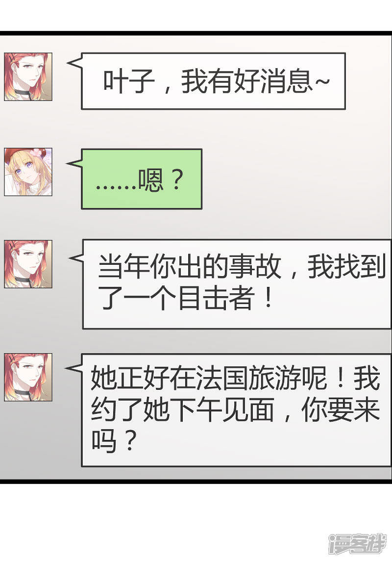Tap the message about finding 目击者
The height and width of the screenshot is (561, 392).
(237, 284)
